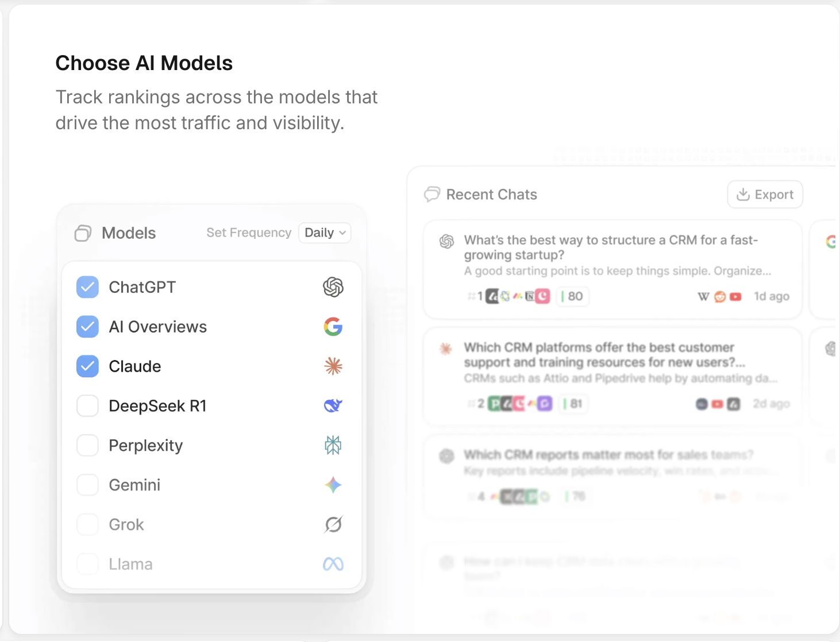The image size is (840, 642).
Task: Click the ChatGPT logo icon in Models list
Action: pos(333,287)
